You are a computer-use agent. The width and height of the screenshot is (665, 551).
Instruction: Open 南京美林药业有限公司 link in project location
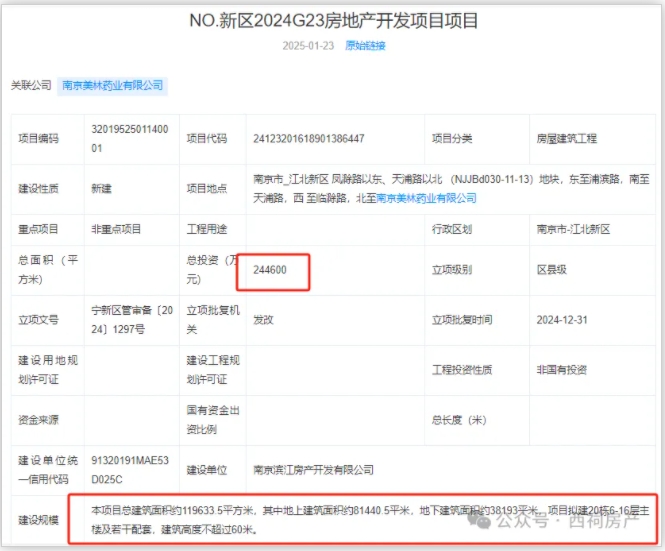[426, 198]
